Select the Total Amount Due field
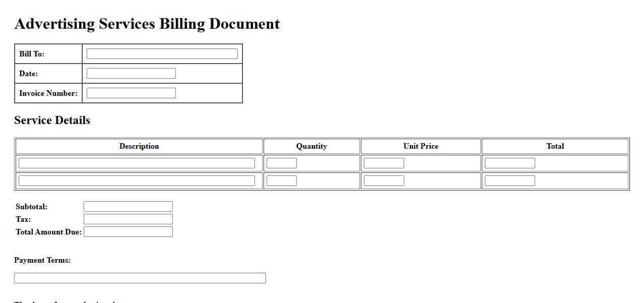 (x=128, y=232)
